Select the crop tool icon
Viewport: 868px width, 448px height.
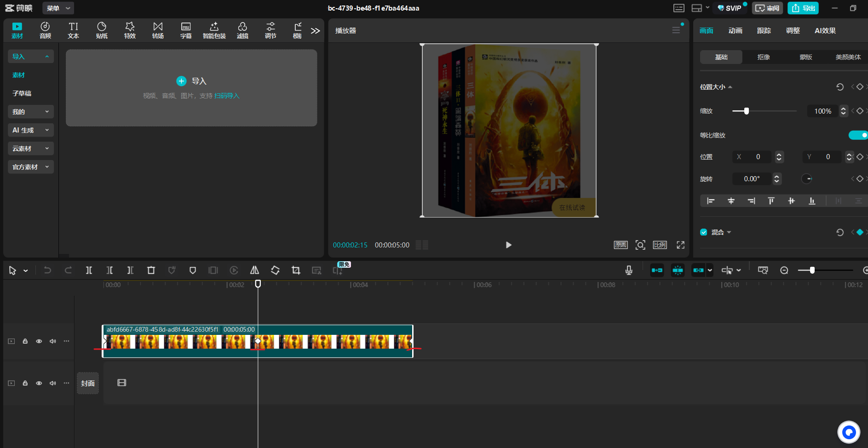tap(296, 270)
